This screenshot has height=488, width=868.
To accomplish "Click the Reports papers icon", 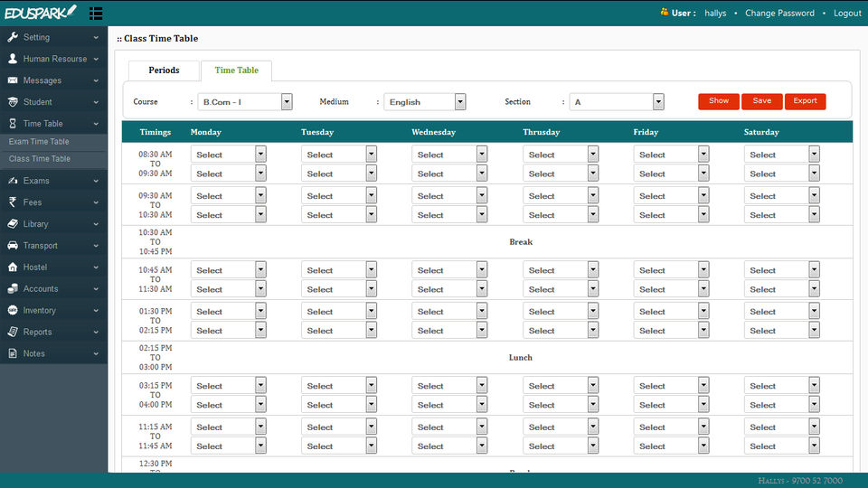I will [x=12, y=332].
